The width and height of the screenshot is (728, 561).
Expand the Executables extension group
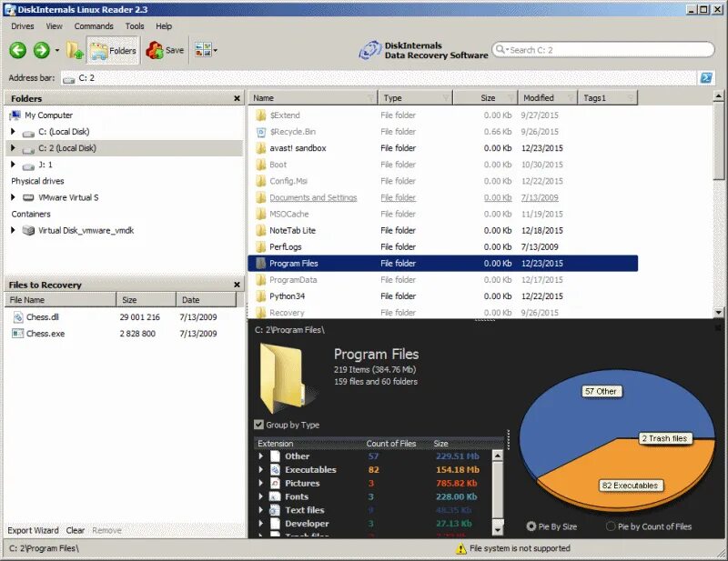click(x=261, y=469)
